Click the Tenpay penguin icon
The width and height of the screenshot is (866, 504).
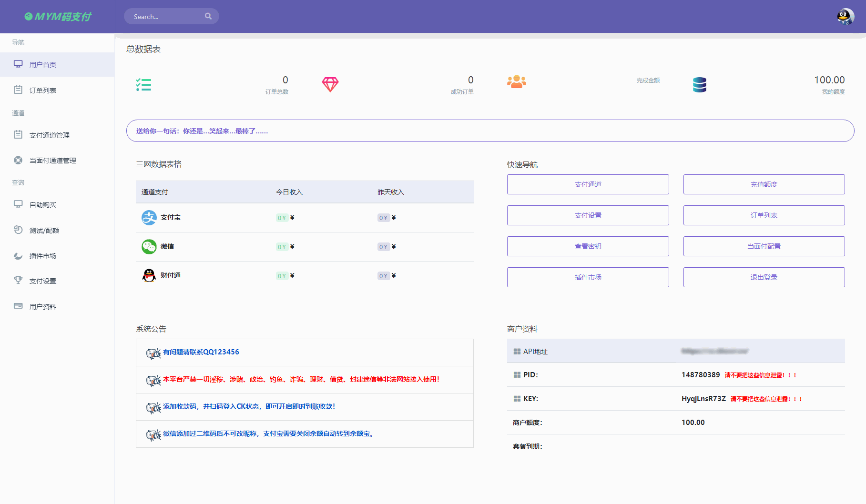point(149,275)
